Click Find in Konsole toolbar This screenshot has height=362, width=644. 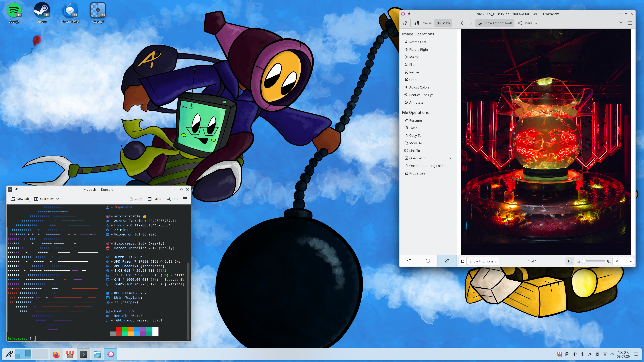pos(173,199)
